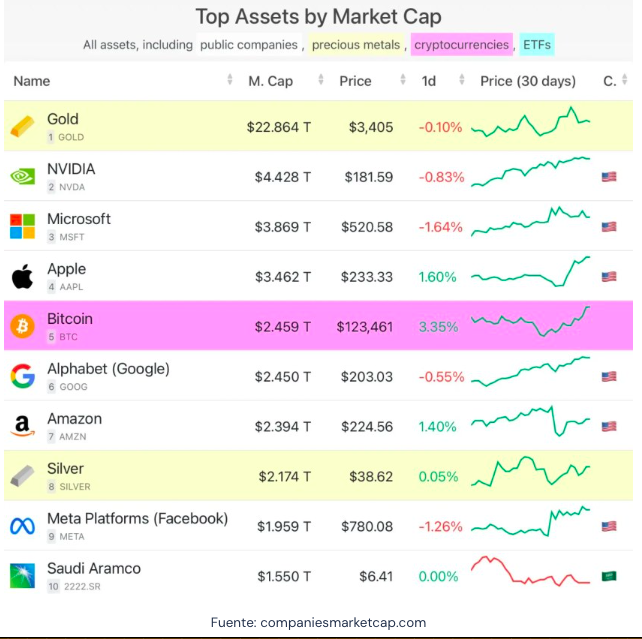Click the Microsoft logo icon

click(22, 226)
